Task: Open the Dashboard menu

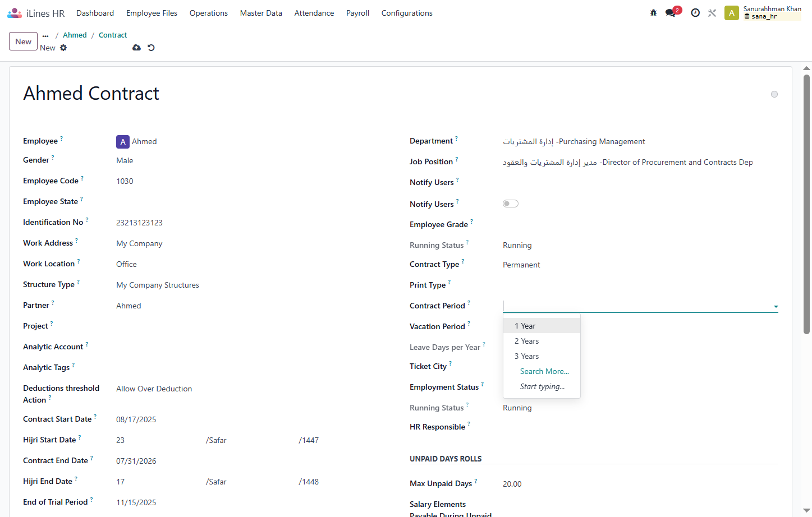Action: [x=95, y=13]
